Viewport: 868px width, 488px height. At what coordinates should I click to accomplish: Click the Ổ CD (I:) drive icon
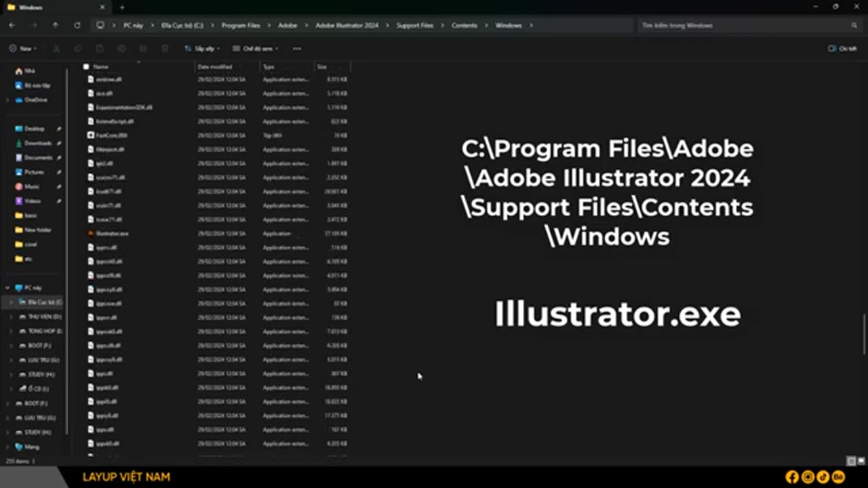click(x=23, y=388)
